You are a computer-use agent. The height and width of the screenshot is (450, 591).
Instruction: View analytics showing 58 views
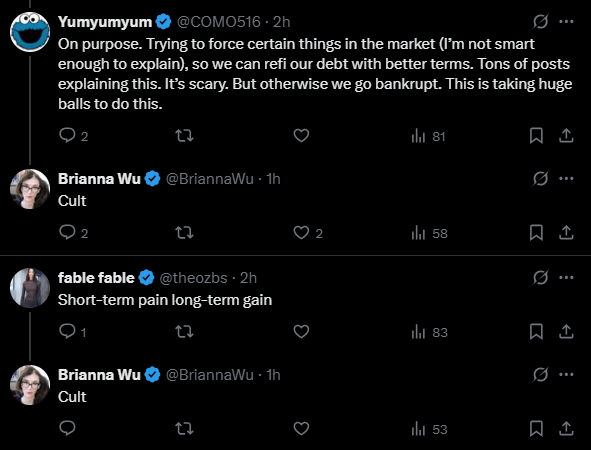(429, 233)
